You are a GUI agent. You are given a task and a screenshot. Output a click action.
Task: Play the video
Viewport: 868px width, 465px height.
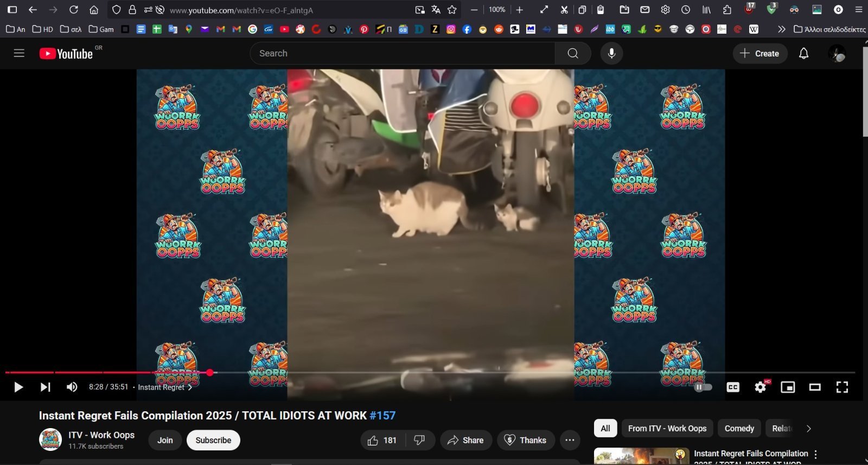click(18, 387)
